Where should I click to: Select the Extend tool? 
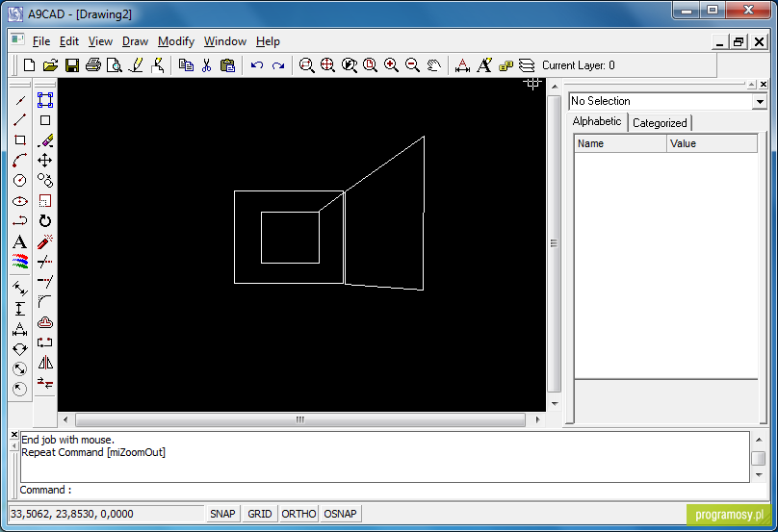click(44, 282)
